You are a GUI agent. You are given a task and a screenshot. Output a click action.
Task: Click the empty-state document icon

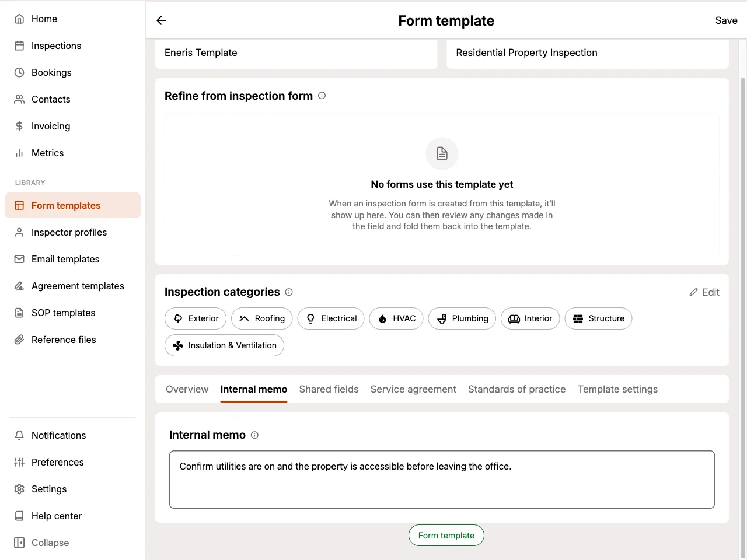point(442,153)
